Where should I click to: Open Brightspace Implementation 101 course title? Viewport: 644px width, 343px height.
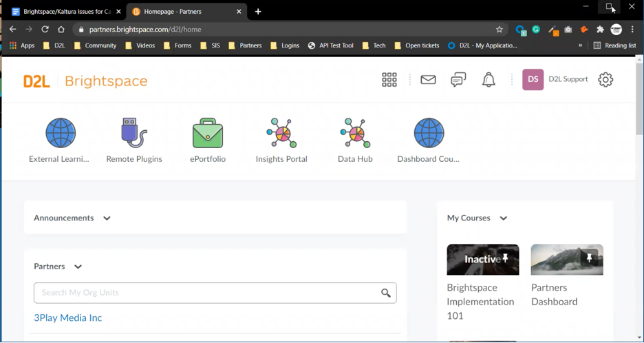point(480,302)
